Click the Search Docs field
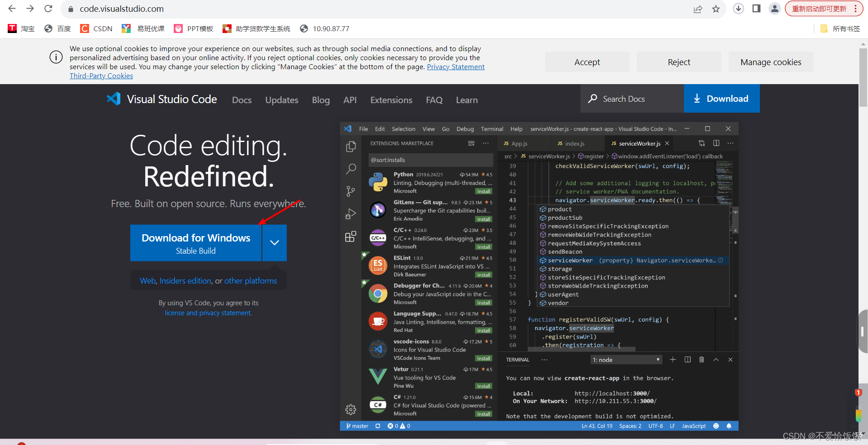Image resolution: width=868 pixels, height=445 pixels. pyautogui.click(x=632, y=99)
